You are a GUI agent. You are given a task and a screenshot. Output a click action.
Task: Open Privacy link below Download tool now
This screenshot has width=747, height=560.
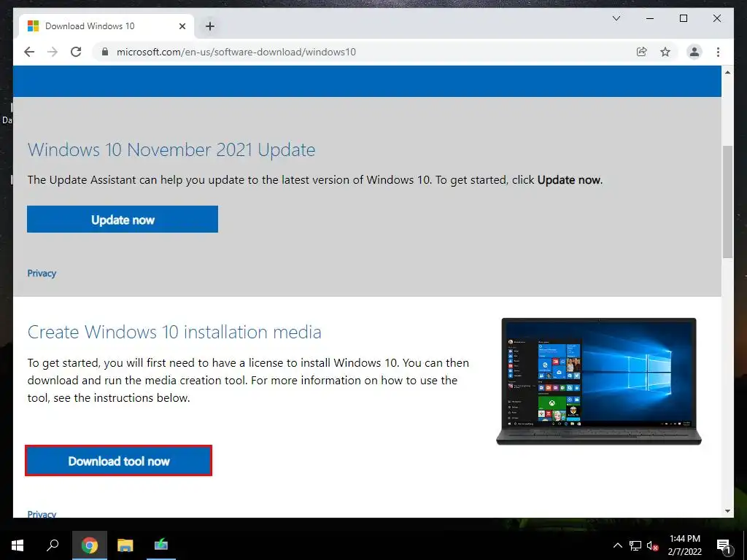[x=42, y=514]
